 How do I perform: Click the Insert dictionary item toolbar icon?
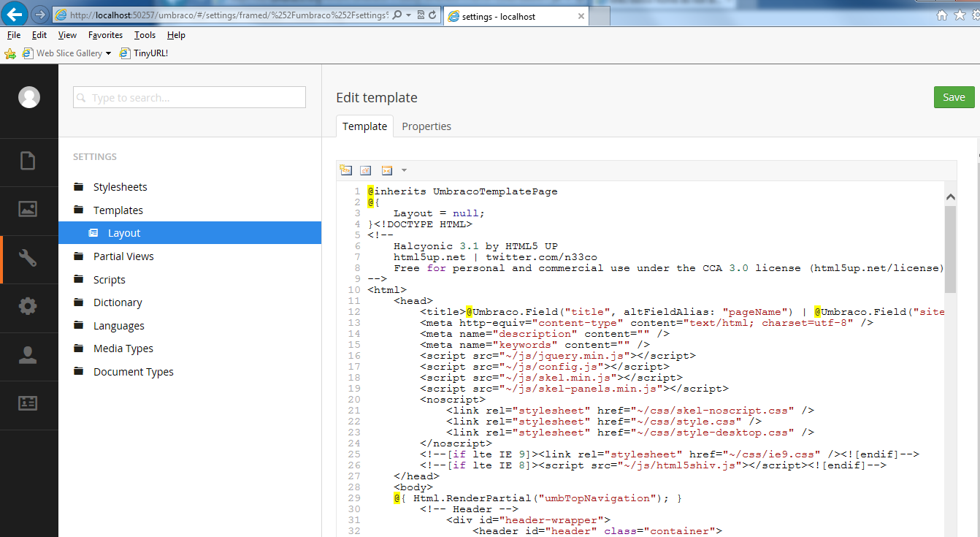point(366,170)
